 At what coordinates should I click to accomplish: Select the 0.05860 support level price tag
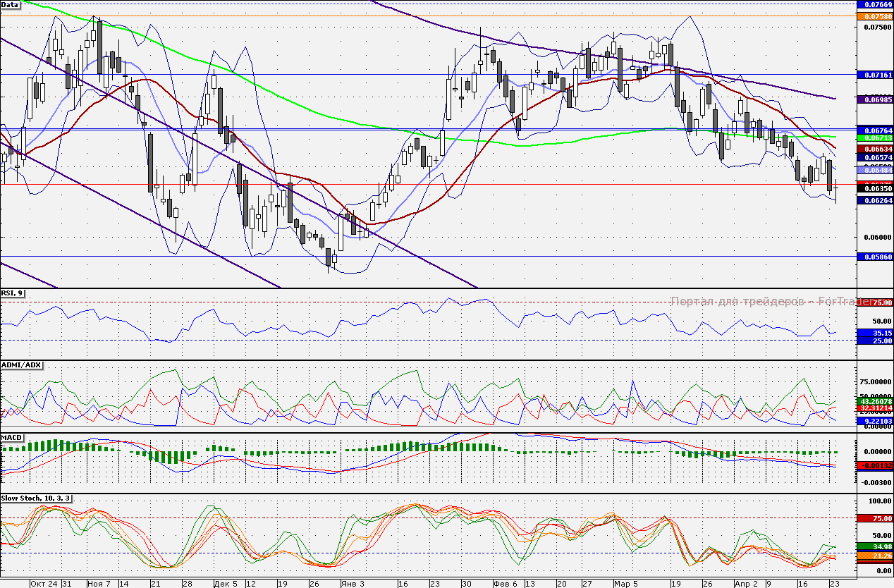tap(874, 257)
